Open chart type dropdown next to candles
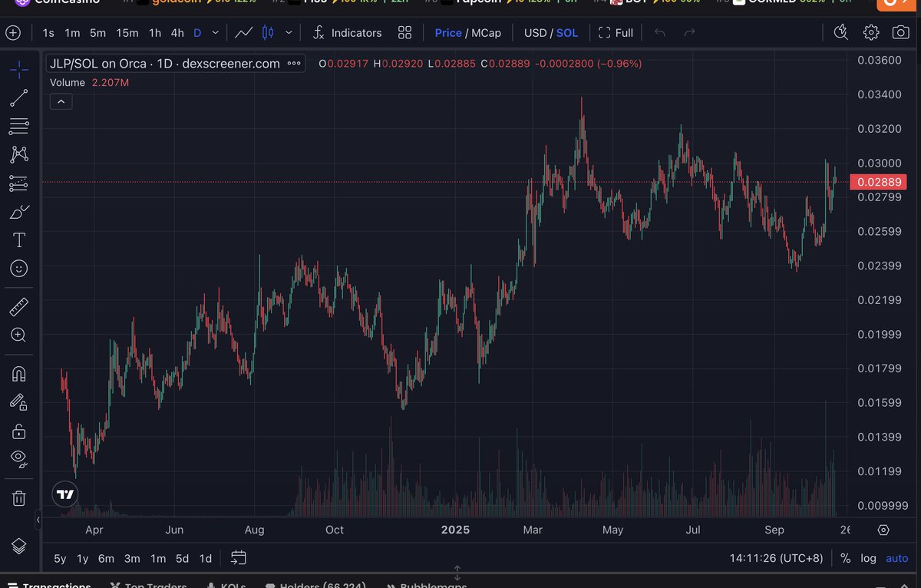The height and width of the screenshot is (588, 921). point(289,33)
